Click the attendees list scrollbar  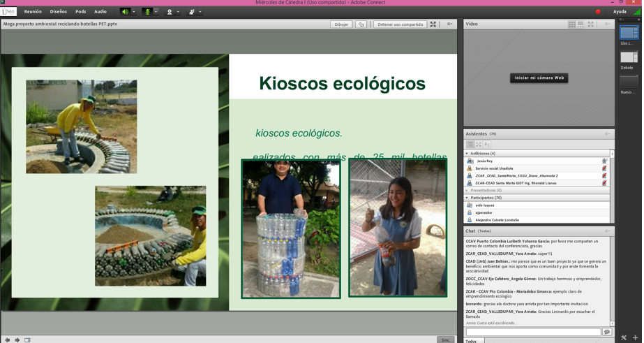pyautogui.click(x=613, y=187)
